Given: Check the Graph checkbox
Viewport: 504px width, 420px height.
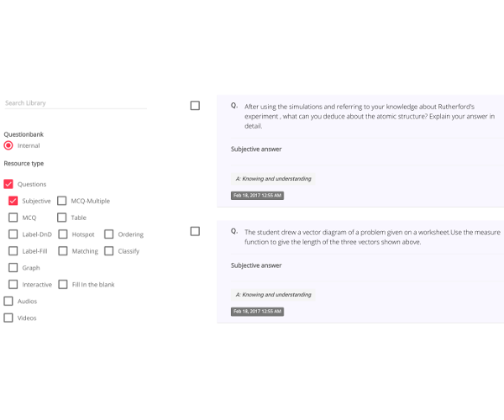Looking at the screenshot, I should (13, 268).
